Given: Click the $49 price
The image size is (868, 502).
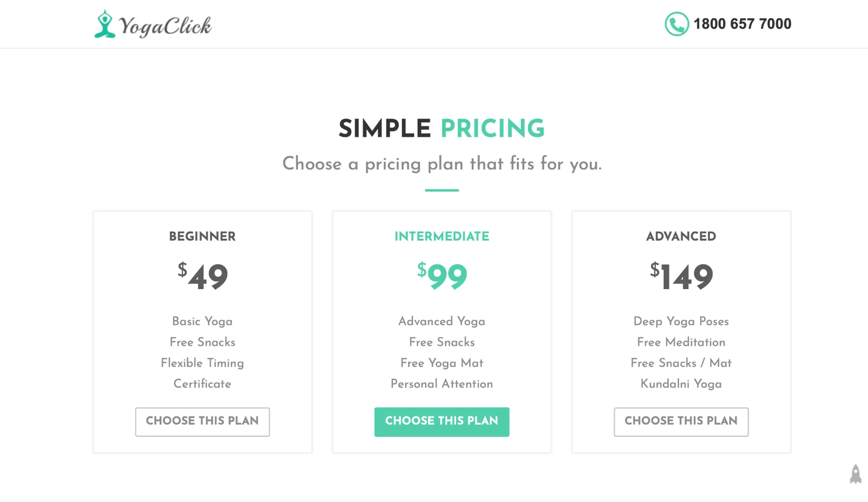Looking at the screenshot, I should [x=203, y=276].
